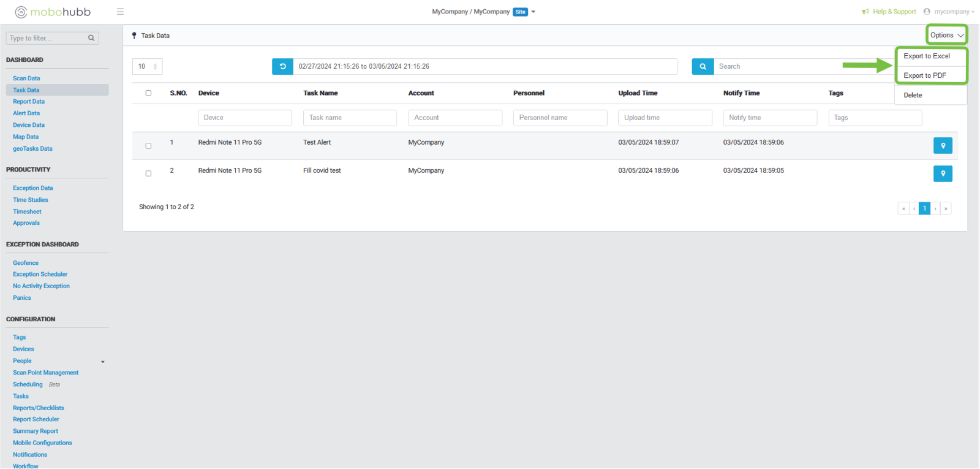The image size is (980, 469).
Task: Expand the People submenu in sidebar
Action: (x=102, y=362)
